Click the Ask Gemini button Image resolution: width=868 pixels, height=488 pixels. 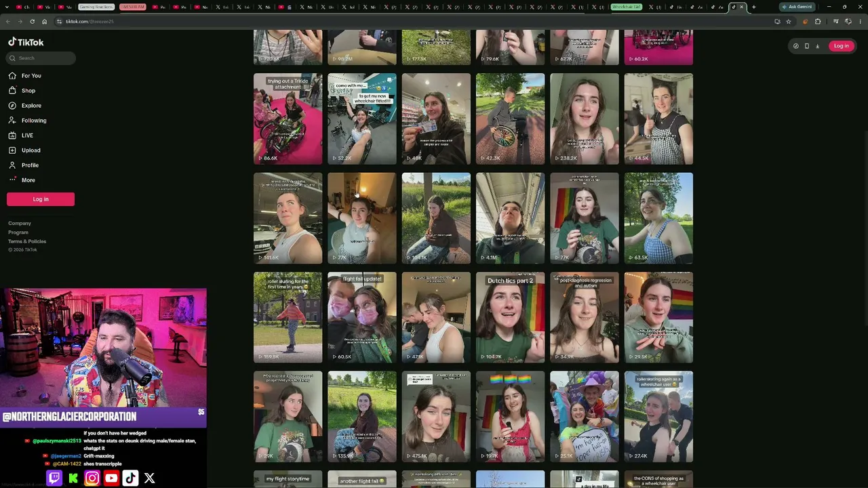[797, 7]
